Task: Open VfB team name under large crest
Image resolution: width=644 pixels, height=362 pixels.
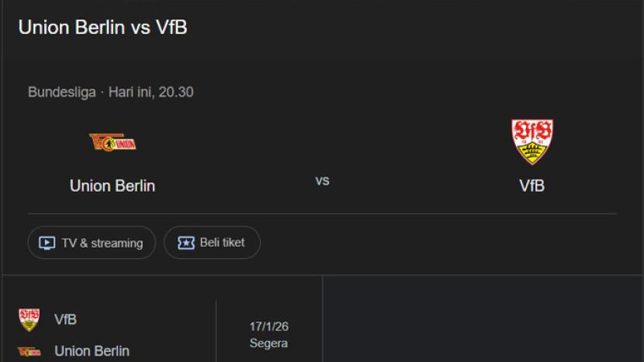Action: 532,186
